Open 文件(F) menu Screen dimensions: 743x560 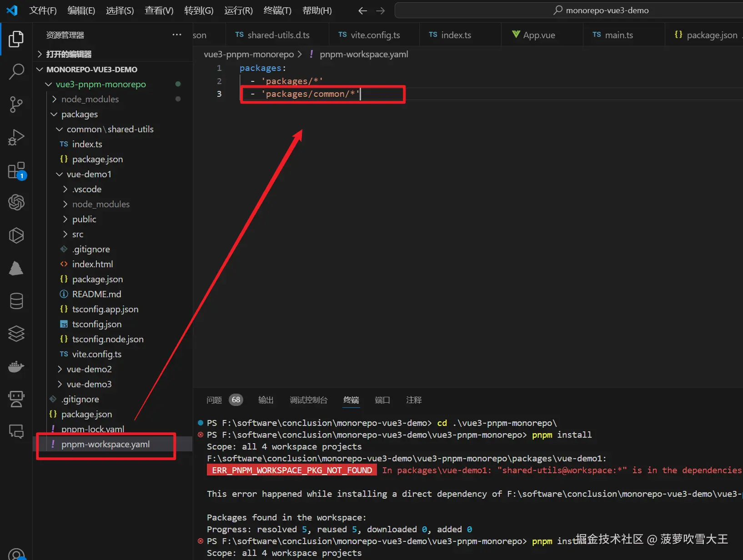(x=43, y=10)
